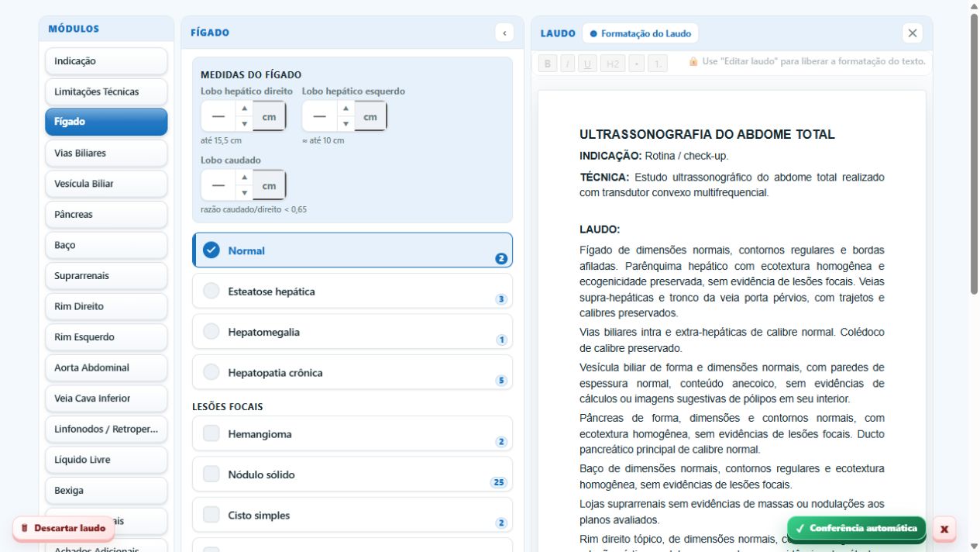The width and height of the screenshot is (980, 552).
Task: Click count badge 5 on Hepatopatia crônica
Action: (501, 381)
